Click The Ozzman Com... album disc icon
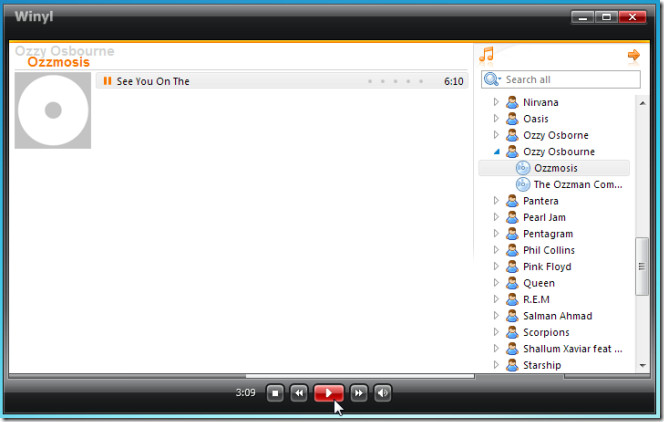Viewport: 664px width, 422px height. [x=523, y=185]
